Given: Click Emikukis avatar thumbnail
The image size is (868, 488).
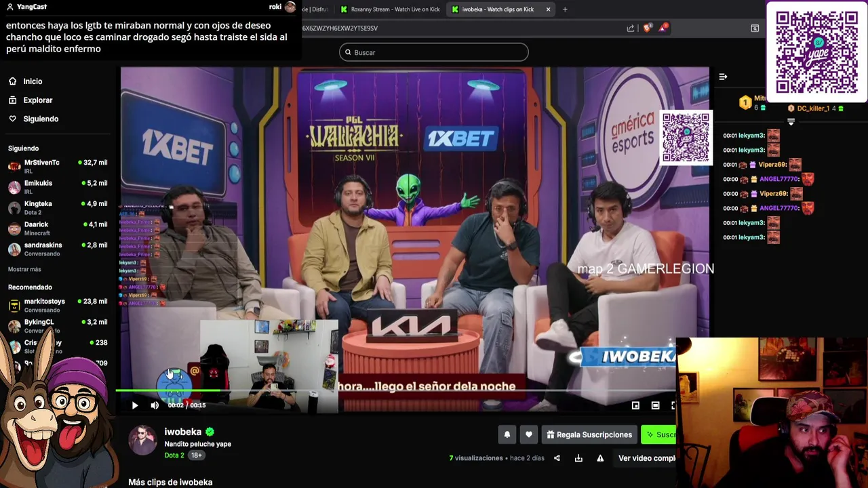Looking at the screenshot, I should coord(14,187).
